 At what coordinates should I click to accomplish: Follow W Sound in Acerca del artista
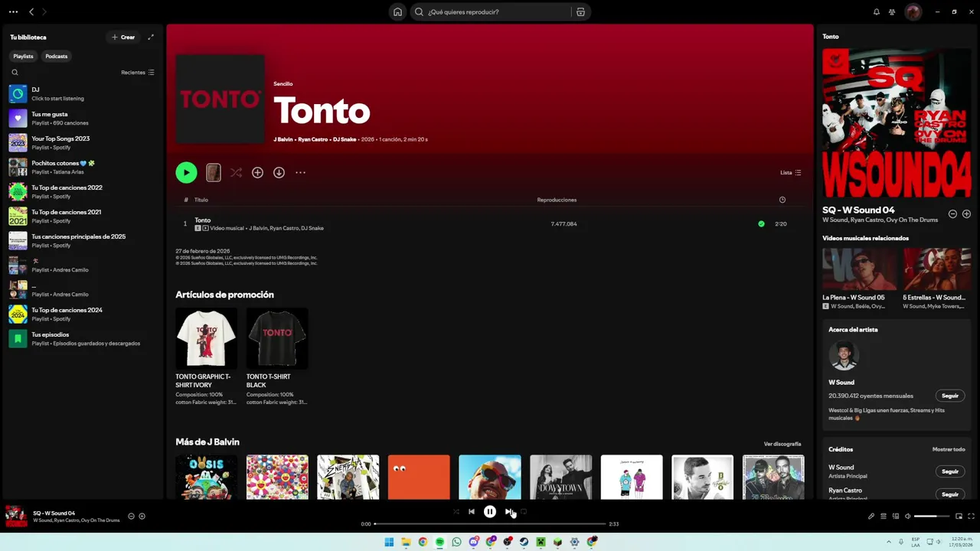[950, 396]
